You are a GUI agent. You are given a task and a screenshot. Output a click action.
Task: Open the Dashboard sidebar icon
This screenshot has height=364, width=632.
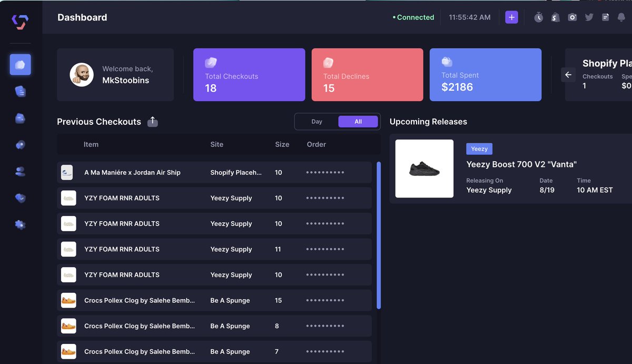(20, 64)
